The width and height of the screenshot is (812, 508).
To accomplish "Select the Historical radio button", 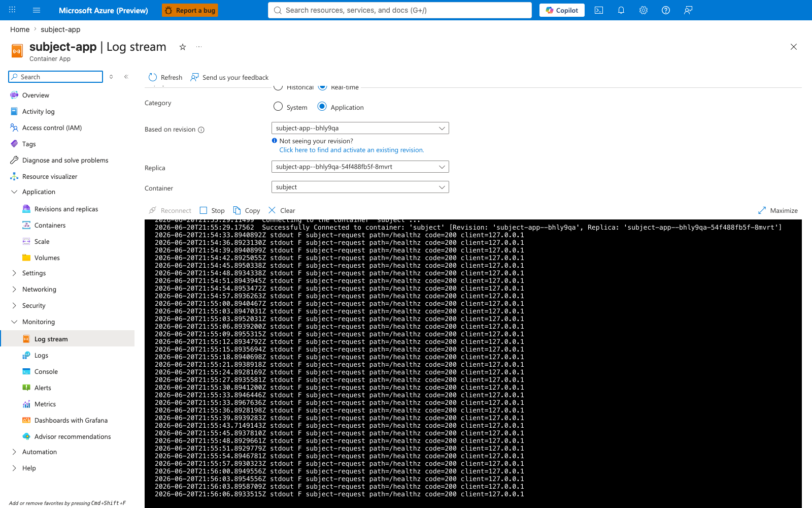I will pyautogui.click(x=278, y=87).
